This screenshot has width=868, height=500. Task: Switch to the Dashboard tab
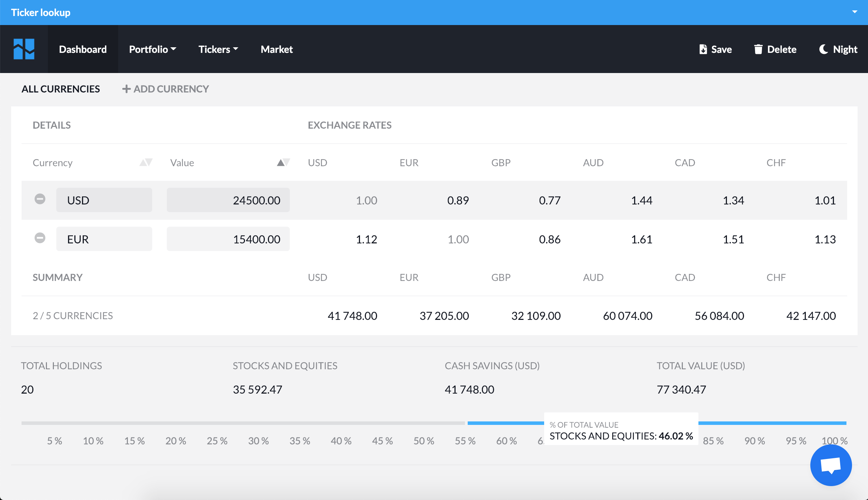(83, 49)
